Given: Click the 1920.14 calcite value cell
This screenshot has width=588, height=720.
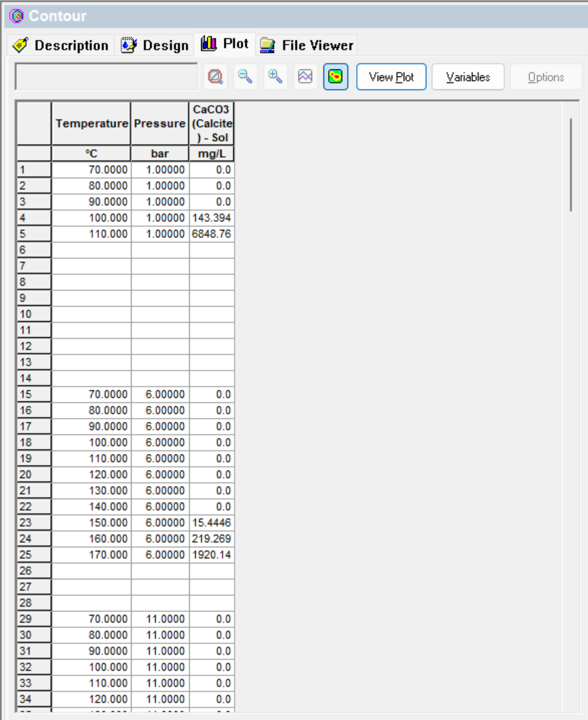Looking at the screenshot, I should (x=212, y=555).
